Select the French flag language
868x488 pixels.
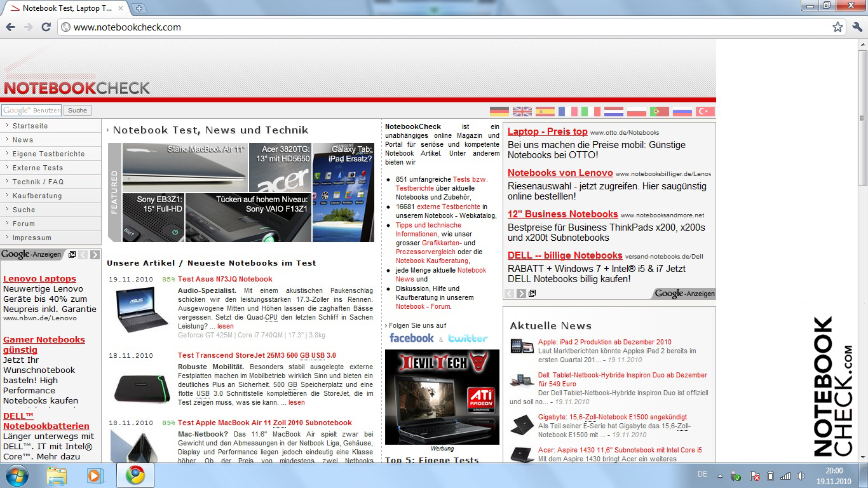click(568, 111)
